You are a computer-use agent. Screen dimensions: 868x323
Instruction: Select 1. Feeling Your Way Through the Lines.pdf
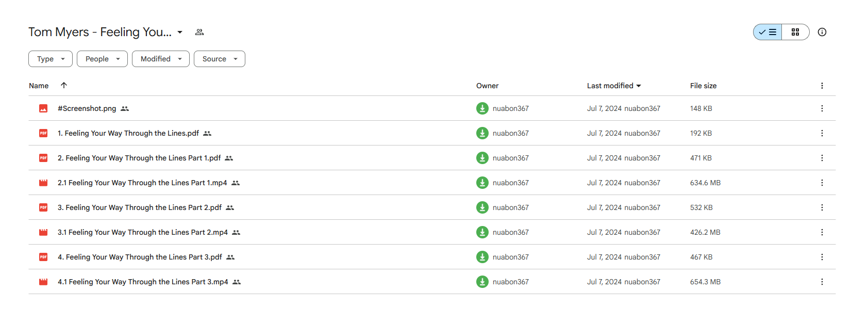(128, 133)
